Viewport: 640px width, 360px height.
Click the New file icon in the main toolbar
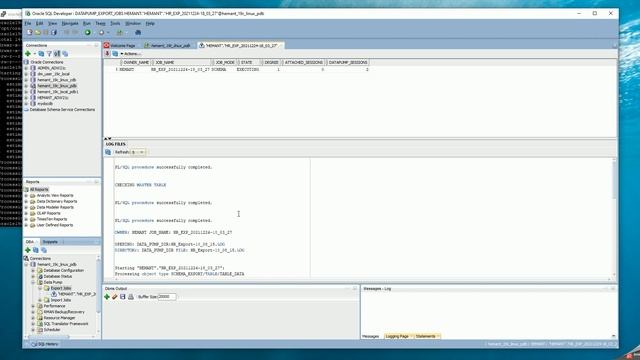pos(29,32)
